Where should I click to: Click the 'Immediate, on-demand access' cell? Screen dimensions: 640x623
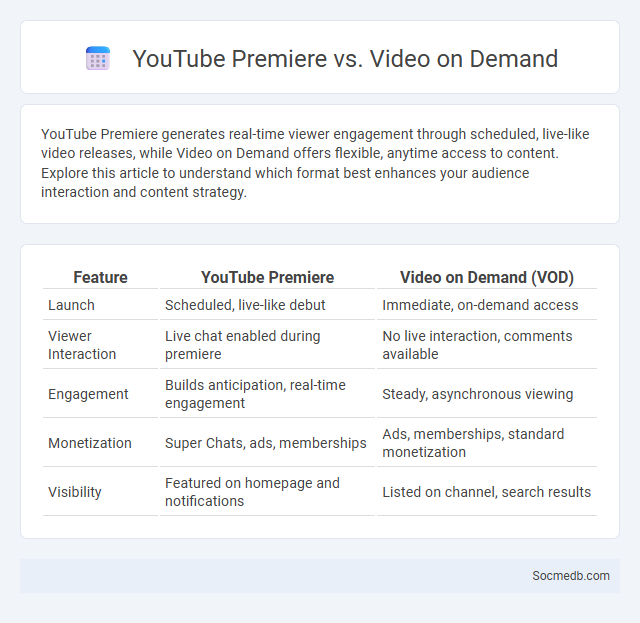tap(487, 305)
